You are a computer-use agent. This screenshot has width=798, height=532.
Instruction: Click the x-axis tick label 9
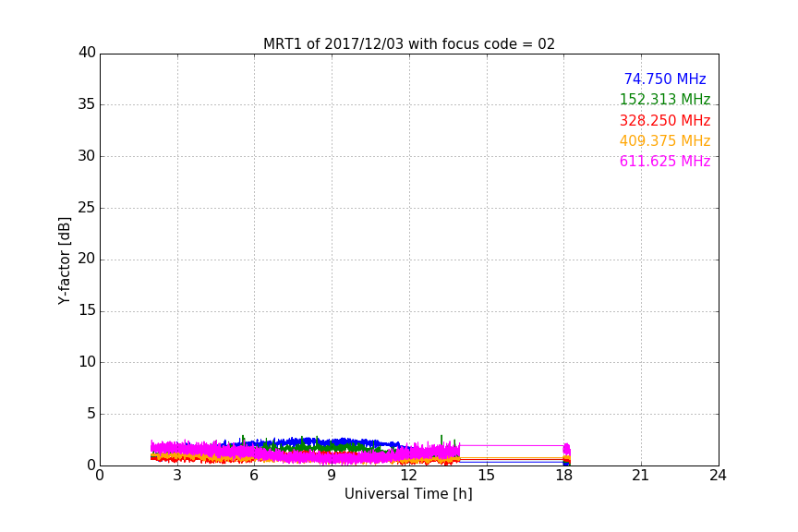click(x=332, y=476)
